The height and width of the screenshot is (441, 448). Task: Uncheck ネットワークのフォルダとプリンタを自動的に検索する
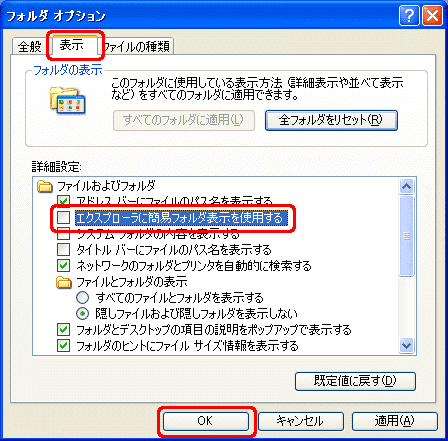click(63, 266)
